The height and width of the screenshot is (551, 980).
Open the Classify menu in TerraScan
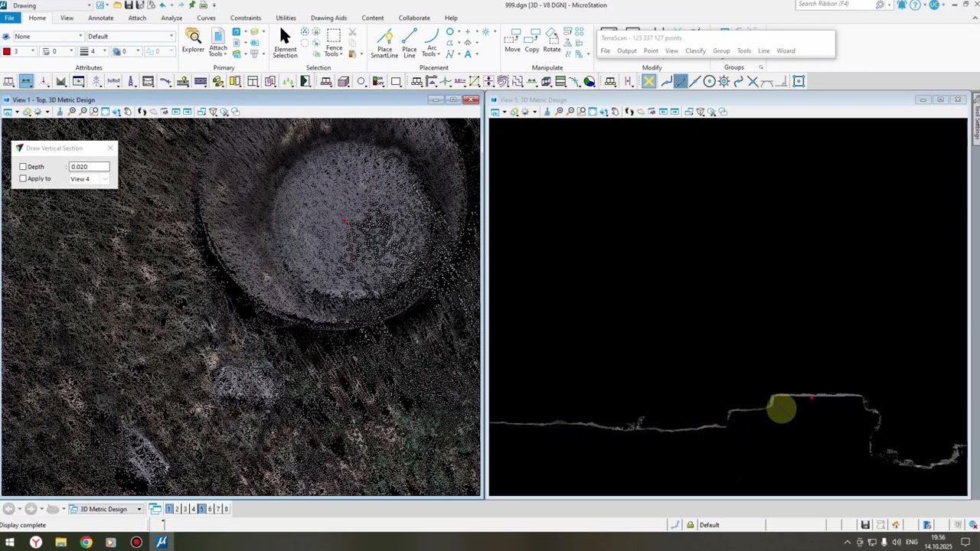click(x=695, y=51)
